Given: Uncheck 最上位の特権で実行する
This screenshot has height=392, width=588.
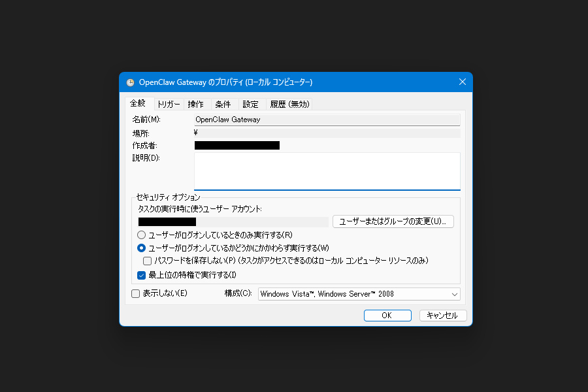Looking at the screenshot, I should pos(141,275).
